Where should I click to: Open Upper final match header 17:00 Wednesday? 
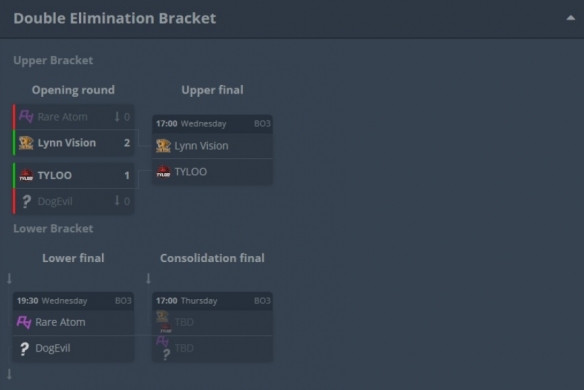(212, 124)
